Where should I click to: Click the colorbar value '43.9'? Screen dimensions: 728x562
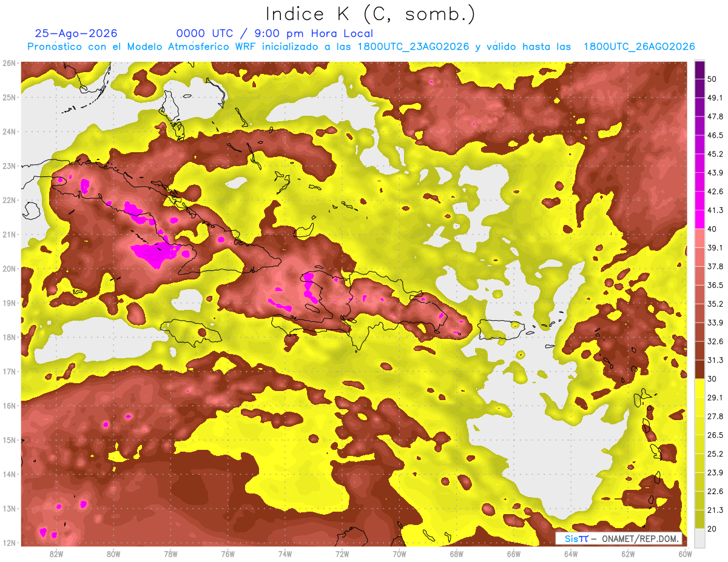pyautogui.click(x=715, y=173)
